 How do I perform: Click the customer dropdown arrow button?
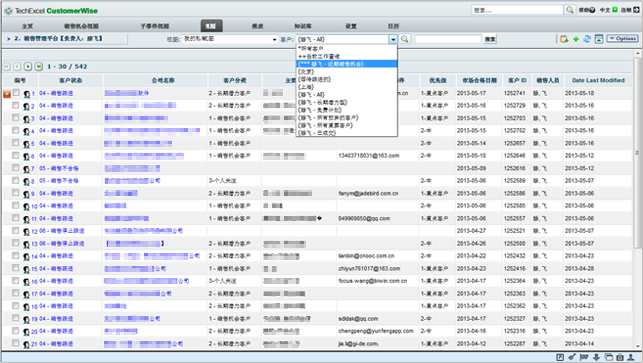tap(393, 39)
